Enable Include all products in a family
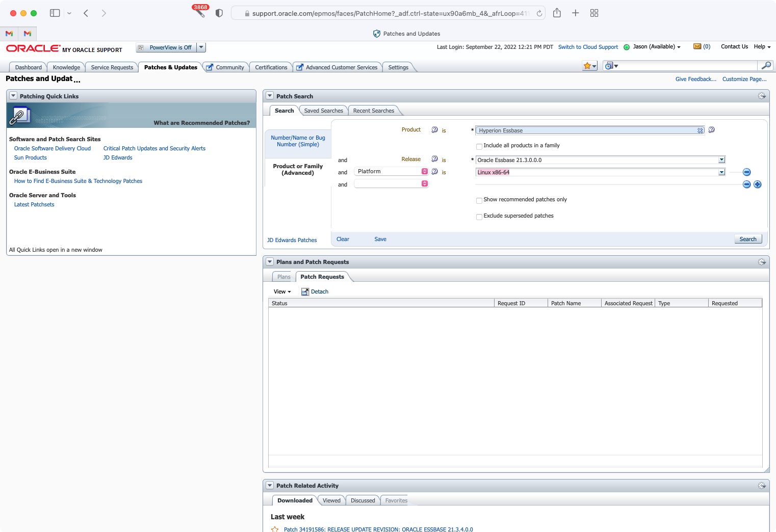The height and width of the screenshot is (532, 776). point(479,146)
